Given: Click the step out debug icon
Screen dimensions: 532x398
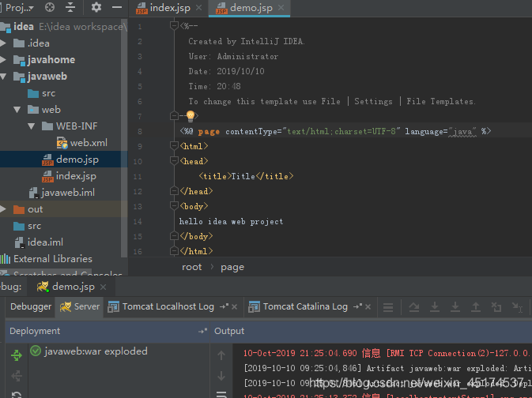Looking at the screenshot, I should (x=476, y=307).
